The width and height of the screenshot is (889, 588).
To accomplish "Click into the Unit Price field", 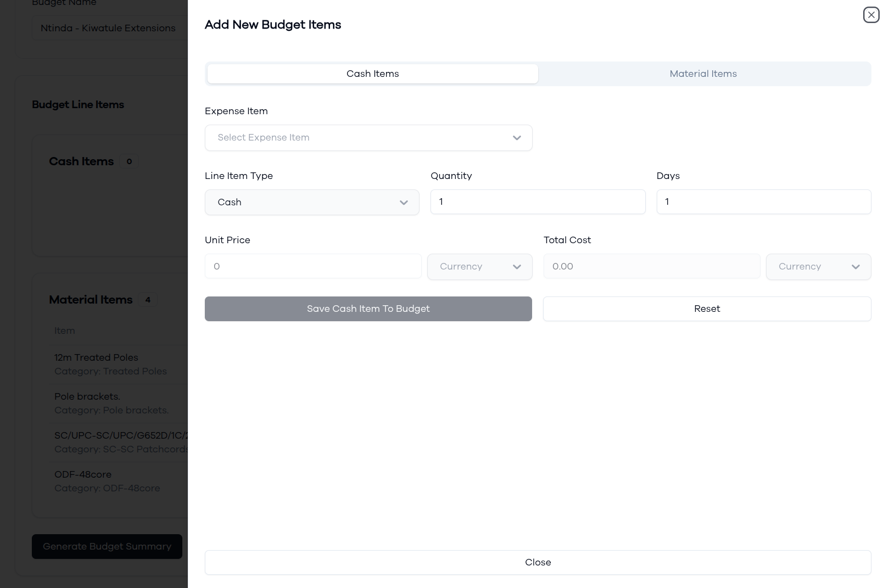I will [313, 266].
